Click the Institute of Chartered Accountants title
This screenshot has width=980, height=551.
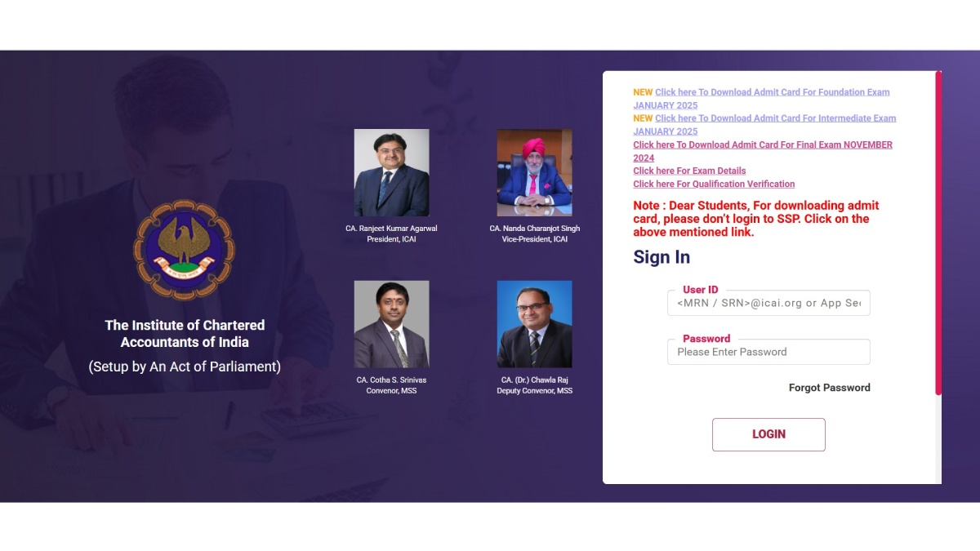(x=185, y=333)
